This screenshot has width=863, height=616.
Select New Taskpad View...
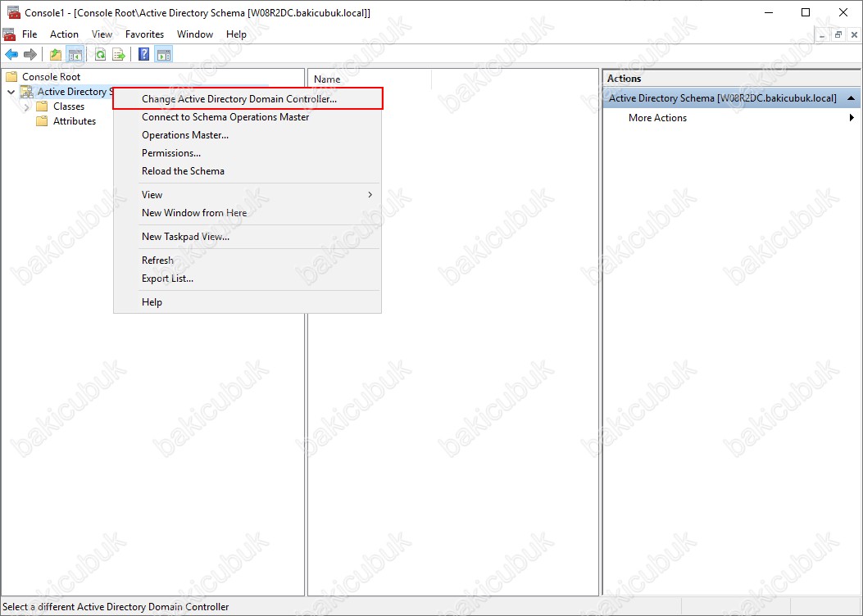click(x=248, y=237)
